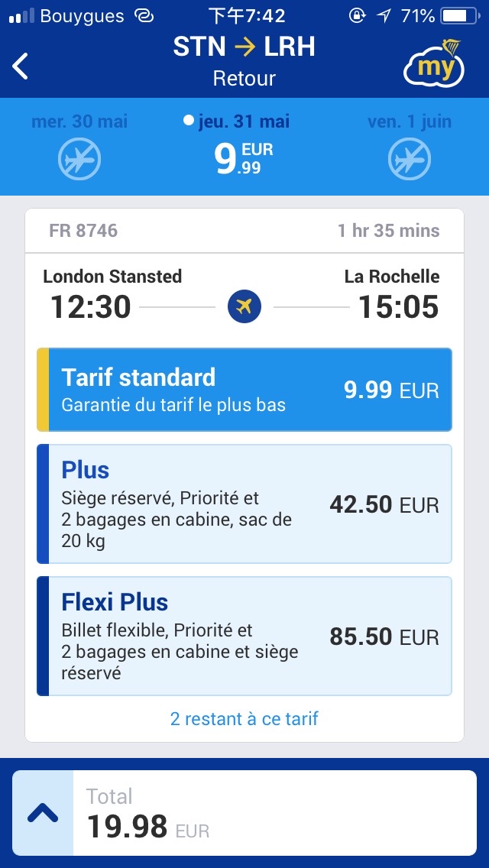Pick the Flexi Plus fare option

(x=244, y=636)
